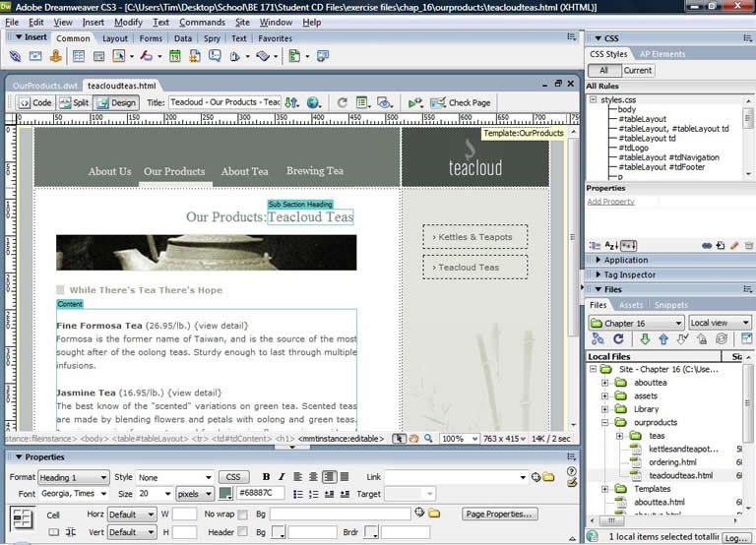Viewport: 756px width, 545px height.
Task: Connect to the remote host icon
Action: click(598, 338)
